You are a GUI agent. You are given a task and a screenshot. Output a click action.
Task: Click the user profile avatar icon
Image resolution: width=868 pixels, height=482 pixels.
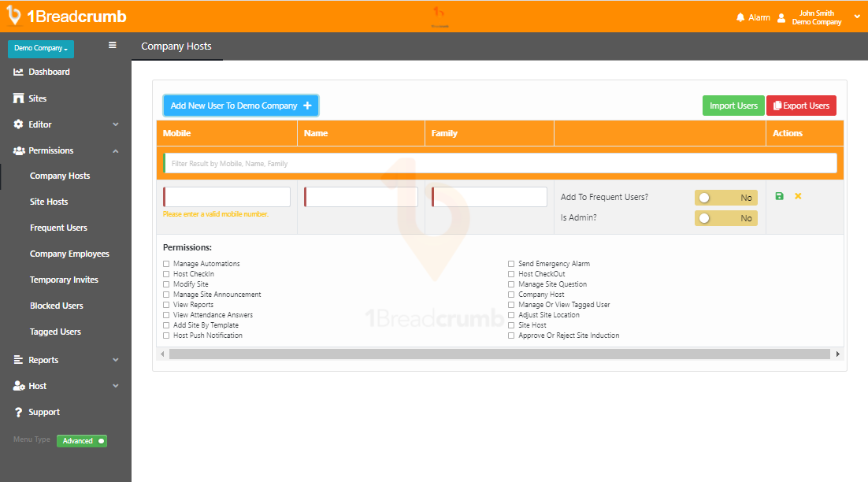[781, 17]
